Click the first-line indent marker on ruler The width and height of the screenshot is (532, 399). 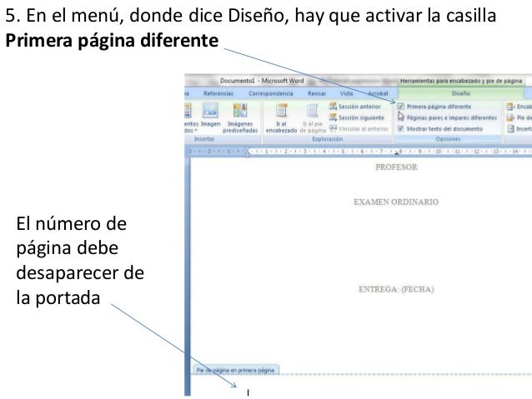pyautogui.click(x=248, y=149)
